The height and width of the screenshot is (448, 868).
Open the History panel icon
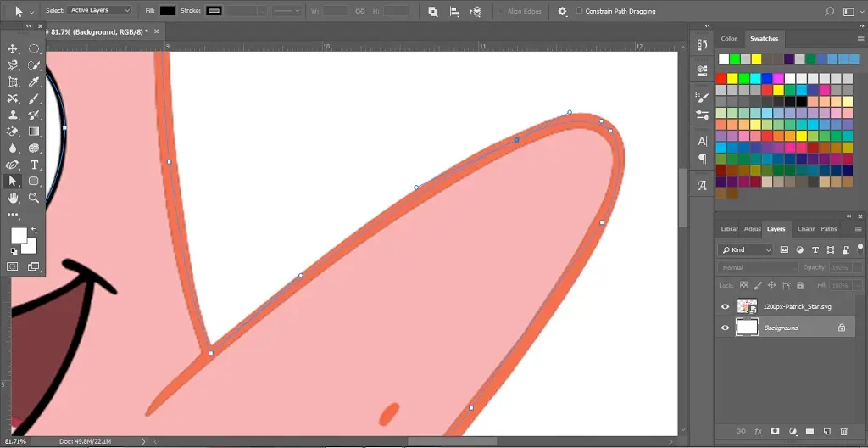point(703,45)
